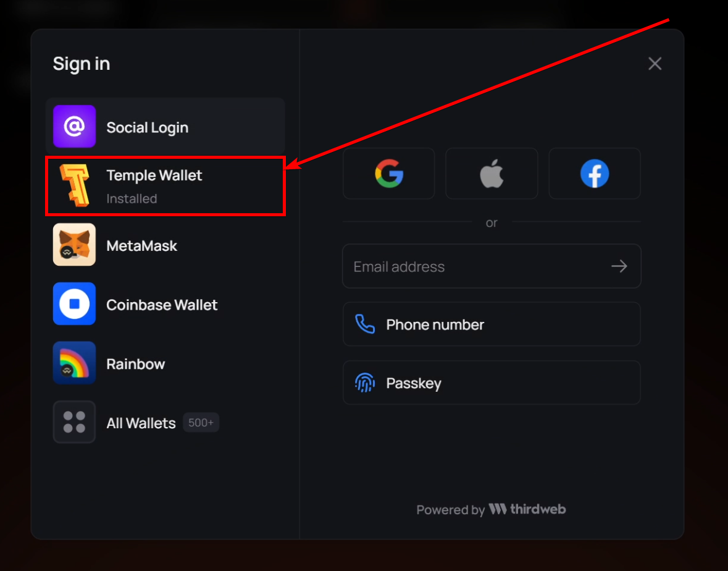Screen dimensions: 728x571
Task: Close the Sign in dialog
Action: (655, 64)
